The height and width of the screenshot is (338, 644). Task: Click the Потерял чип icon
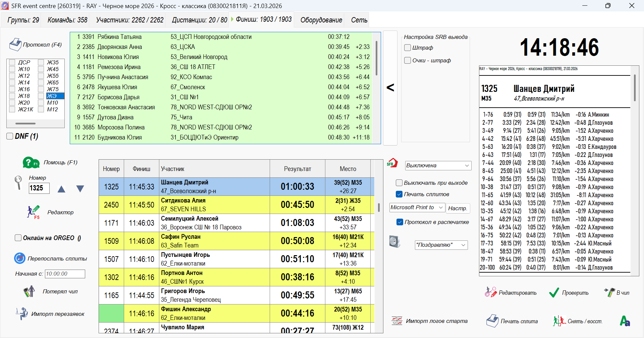click(29, 291)
